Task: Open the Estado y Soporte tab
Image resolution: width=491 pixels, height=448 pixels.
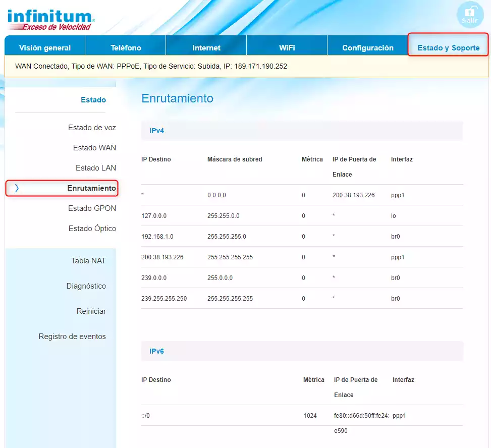Action: [447, 47]
